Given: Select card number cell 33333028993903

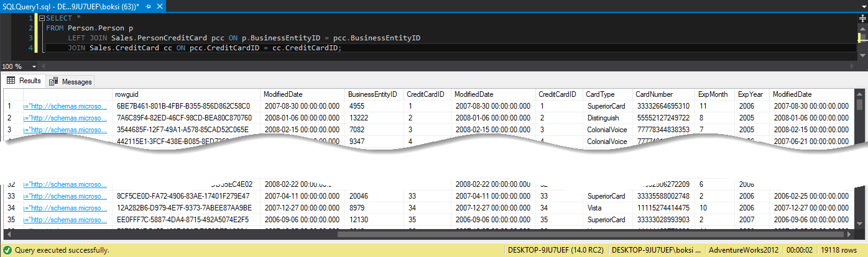Looking at the screenshot, I should coord(664,220).
